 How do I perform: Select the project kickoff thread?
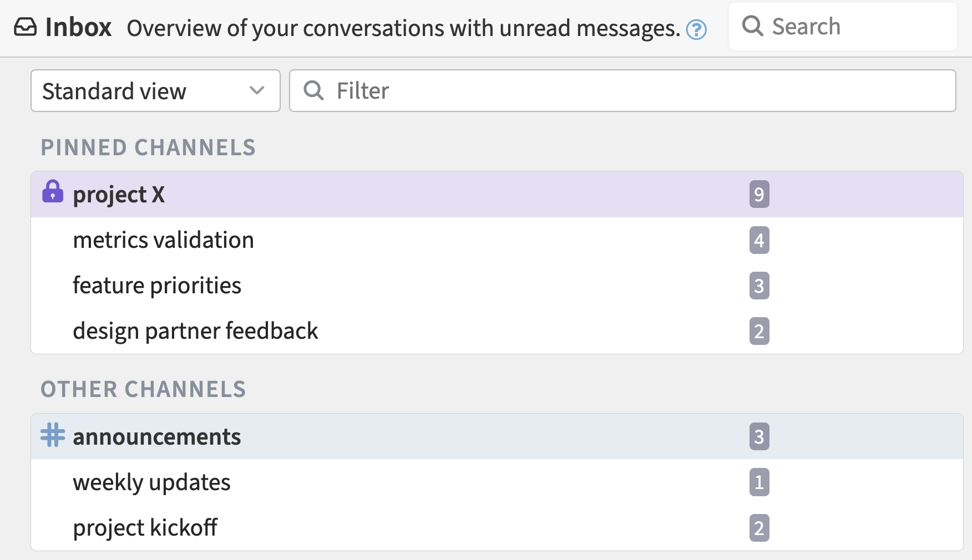pyautogui.click(x=146, y=527)
